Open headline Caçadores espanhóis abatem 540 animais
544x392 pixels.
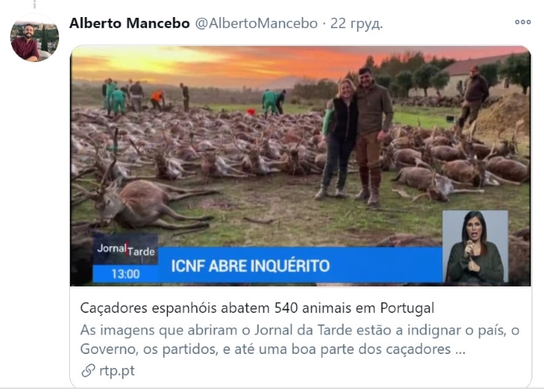pyautogui.click(x=257, y=307)
